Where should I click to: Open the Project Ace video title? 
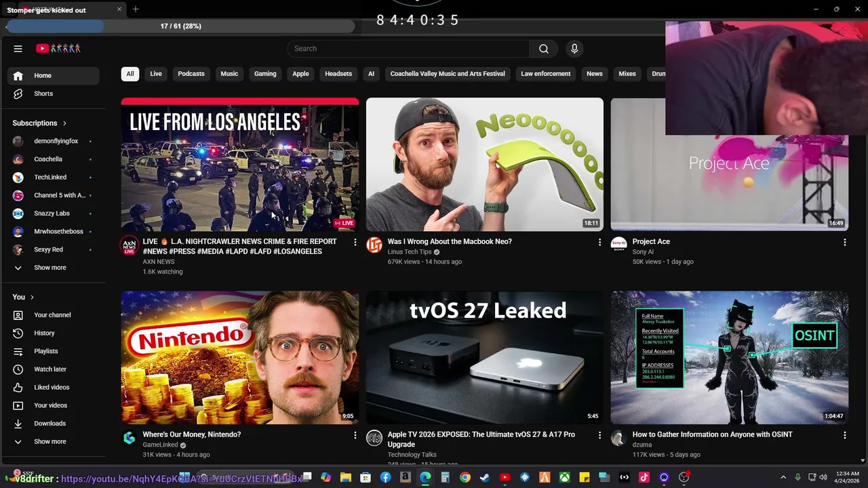tap(651, 242)
